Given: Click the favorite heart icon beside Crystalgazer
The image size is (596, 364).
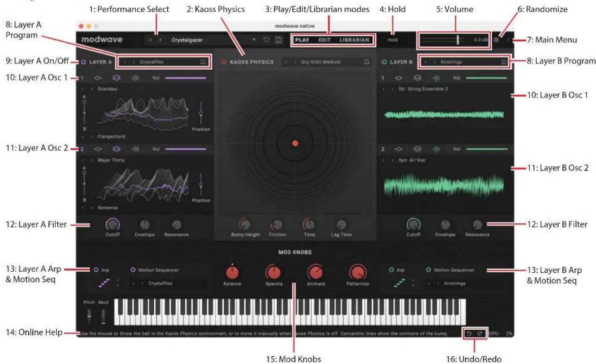Looking at the screenshot, I should pyautogui.click(x=267, y=40).
